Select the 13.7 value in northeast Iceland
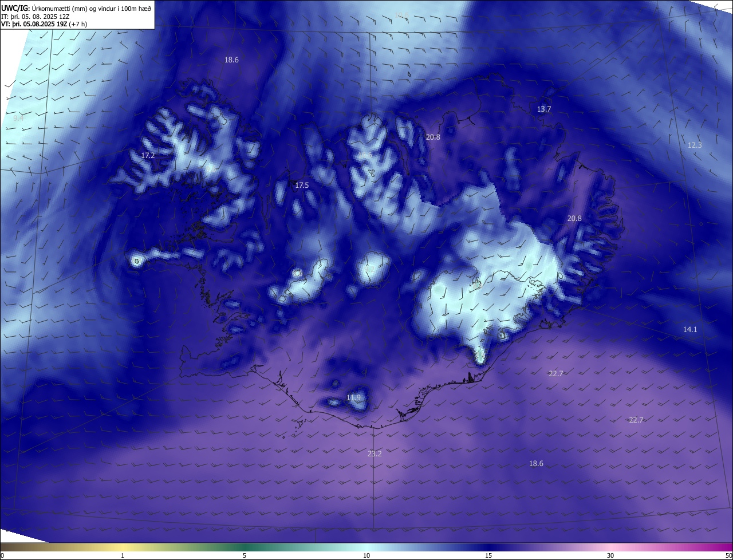The image size is (733, 560). [x=544, y=109]
